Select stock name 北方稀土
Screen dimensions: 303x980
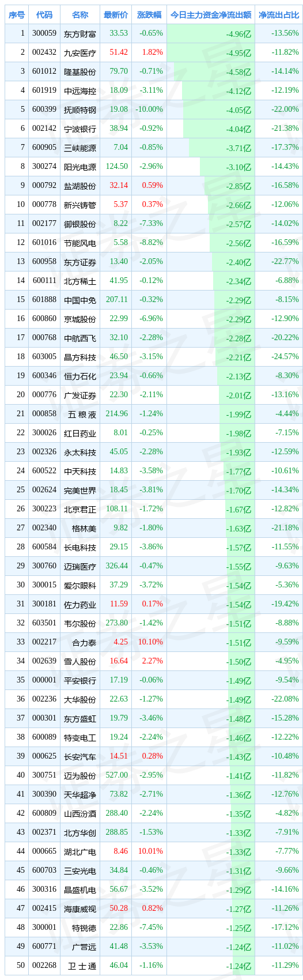80,281
